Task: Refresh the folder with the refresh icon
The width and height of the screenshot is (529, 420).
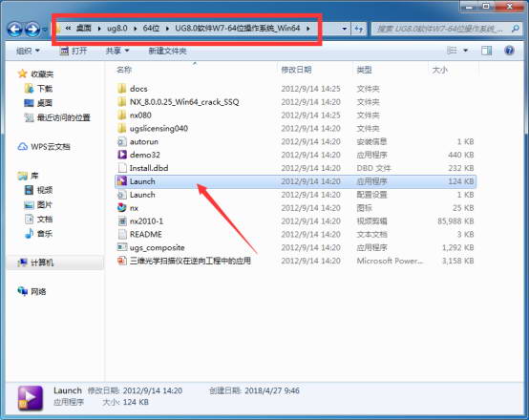Action: tap(359, 29)
